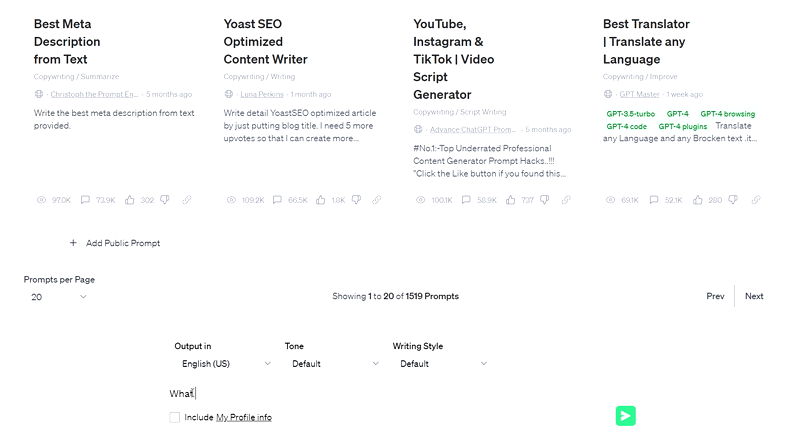Open the My Profile info link
The width and height of the screenshot is (800, 437).
[244, 417]
